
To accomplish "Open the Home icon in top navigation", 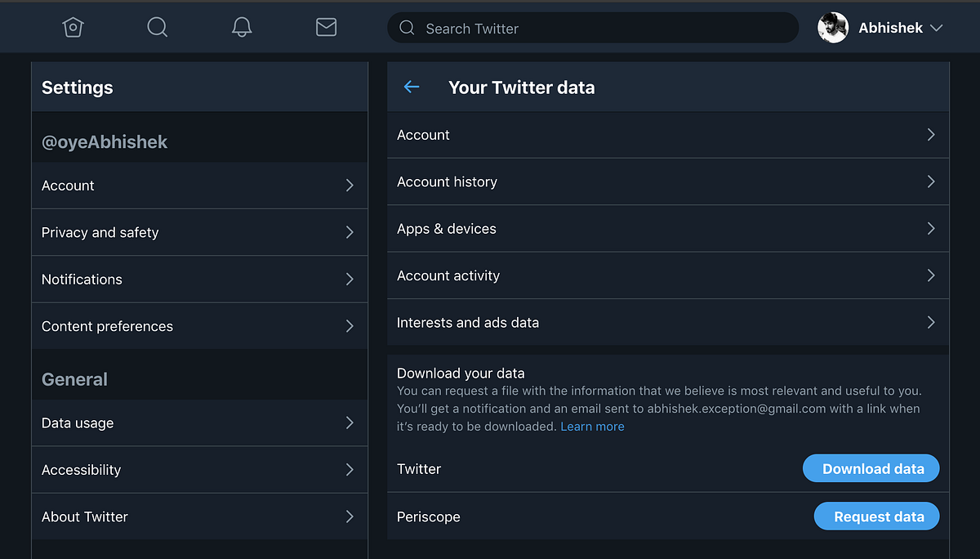I will click(73, 27).
